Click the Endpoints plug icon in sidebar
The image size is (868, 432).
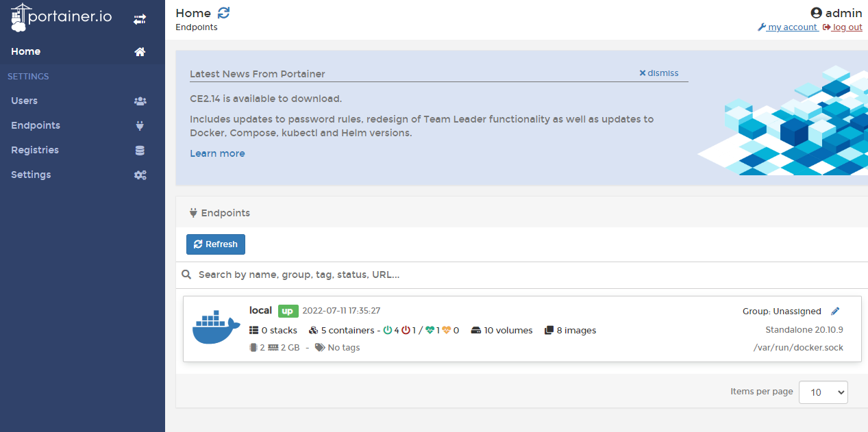click(140, 126)
